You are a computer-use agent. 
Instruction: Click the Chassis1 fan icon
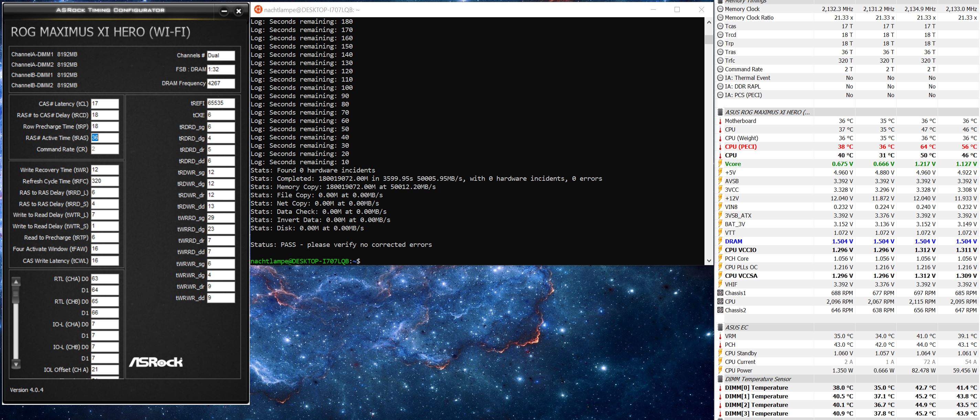(x=720, y=293)
